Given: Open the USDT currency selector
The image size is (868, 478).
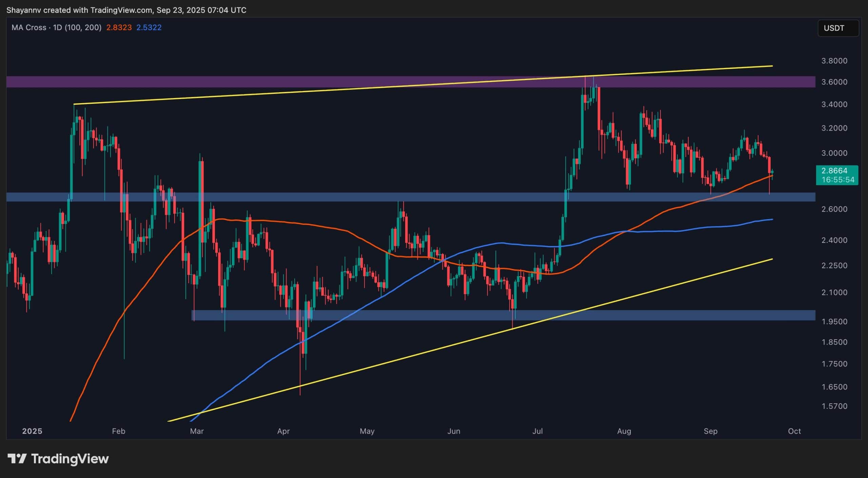Looking at the screenshot, I should click(837, 28).
